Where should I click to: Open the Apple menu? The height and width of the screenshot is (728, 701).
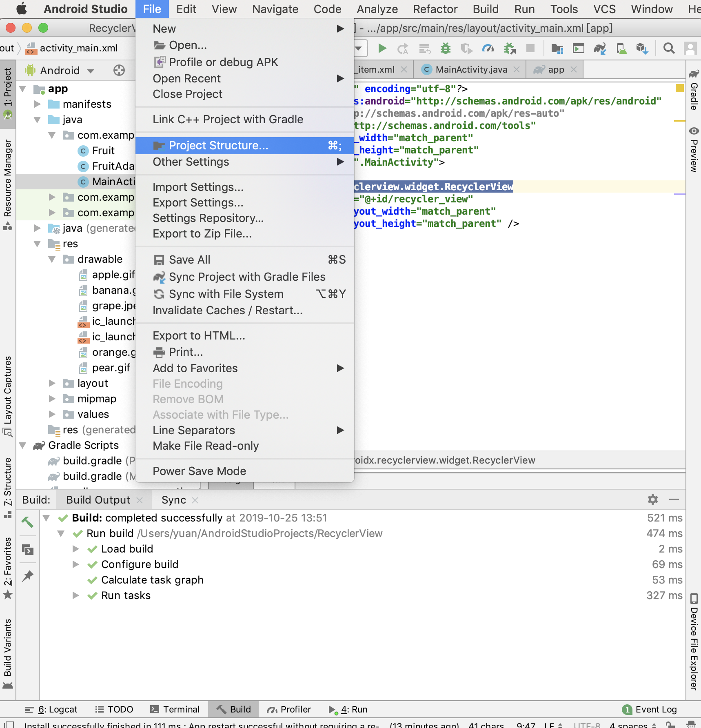pos(21,9)
